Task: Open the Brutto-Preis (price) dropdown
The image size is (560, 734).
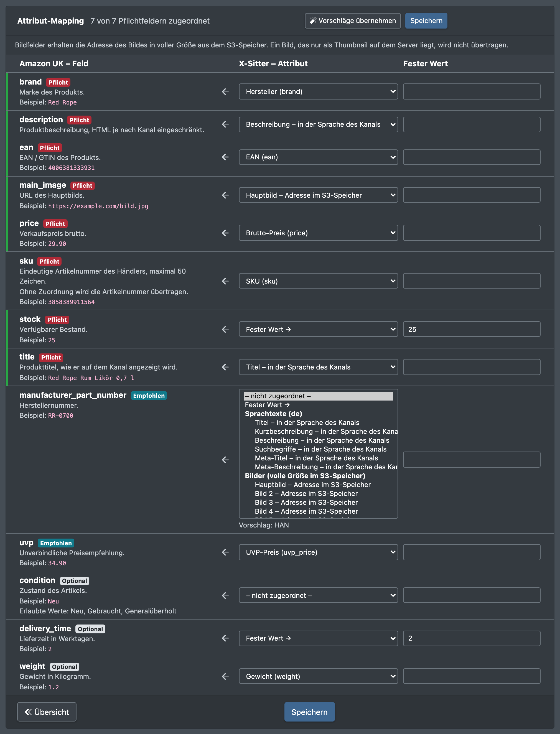Action: pos(318,233)
